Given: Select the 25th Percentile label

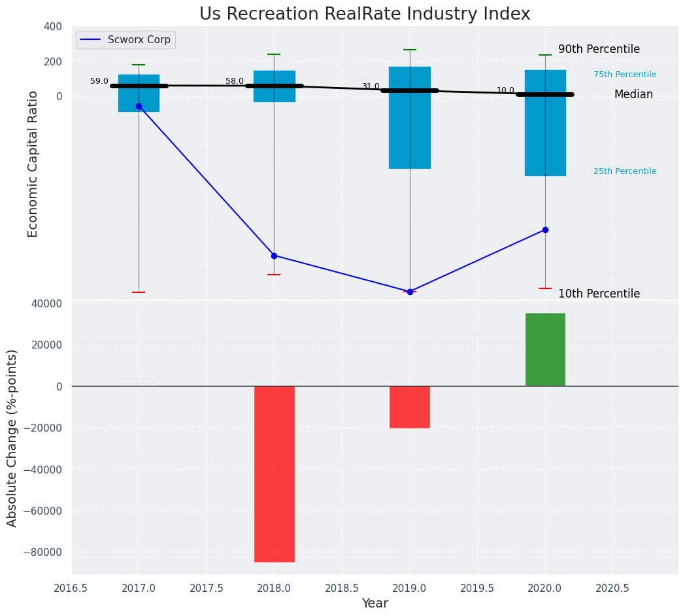Looking at the screenshot, I should (x=625, y=171).
